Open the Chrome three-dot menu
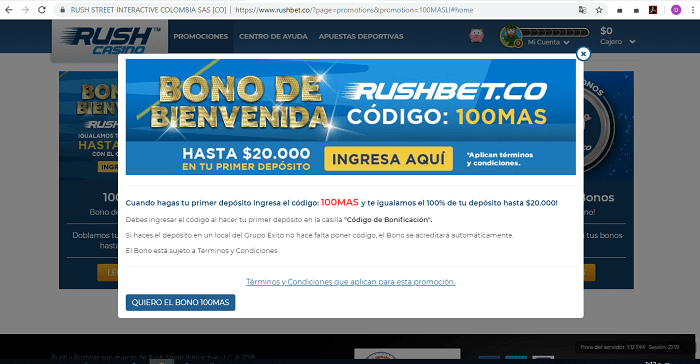 point(692,10)
